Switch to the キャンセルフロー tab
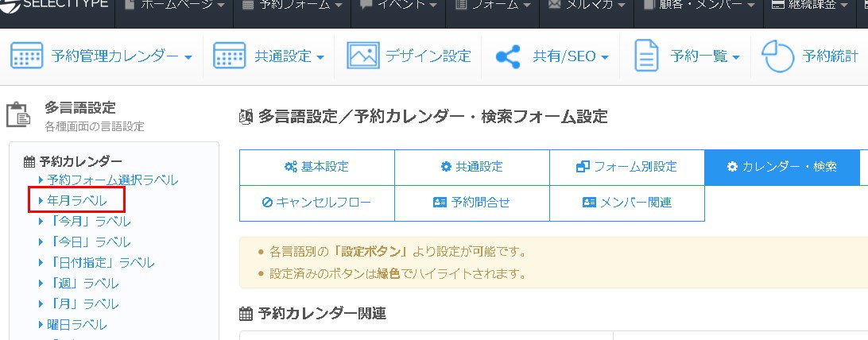 click(317, 203)
